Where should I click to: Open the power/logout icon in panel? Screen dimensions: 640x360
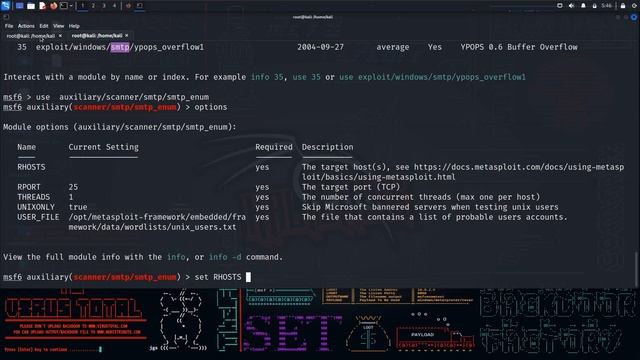click(635, 6)
